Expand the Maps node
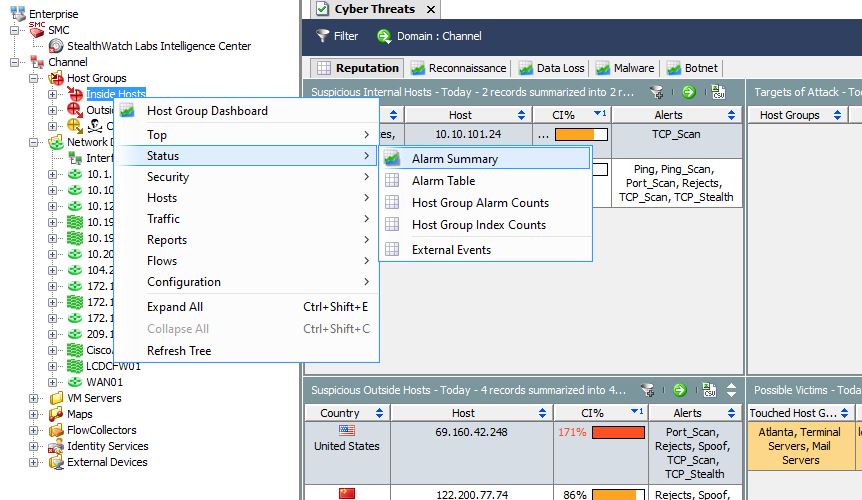Image resolution: width=862 pixels, height=500 pixels. [34, 414]
